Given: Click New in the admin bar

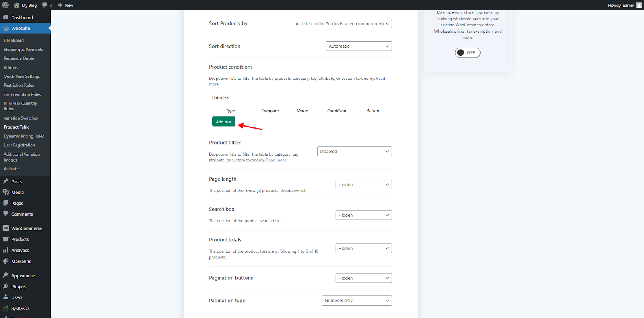Looking at the screenshot, I should [x=69, y=5].
